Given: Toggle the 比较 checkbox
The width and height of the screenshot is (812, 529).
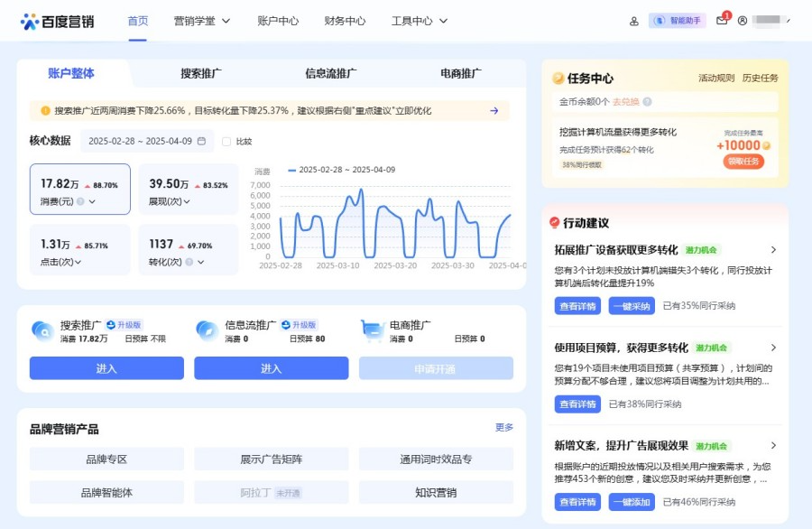Looking at the screenshot, I should pos(226,142).
